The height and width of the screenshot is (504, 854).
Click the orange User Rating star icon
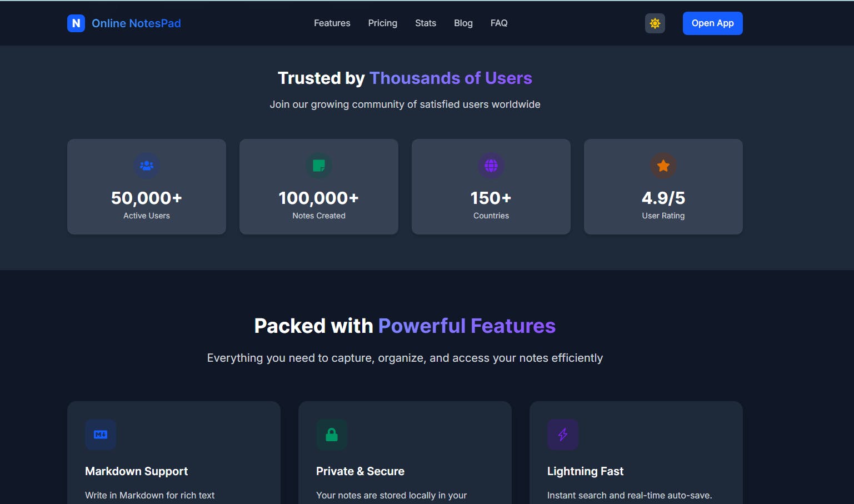663,166
